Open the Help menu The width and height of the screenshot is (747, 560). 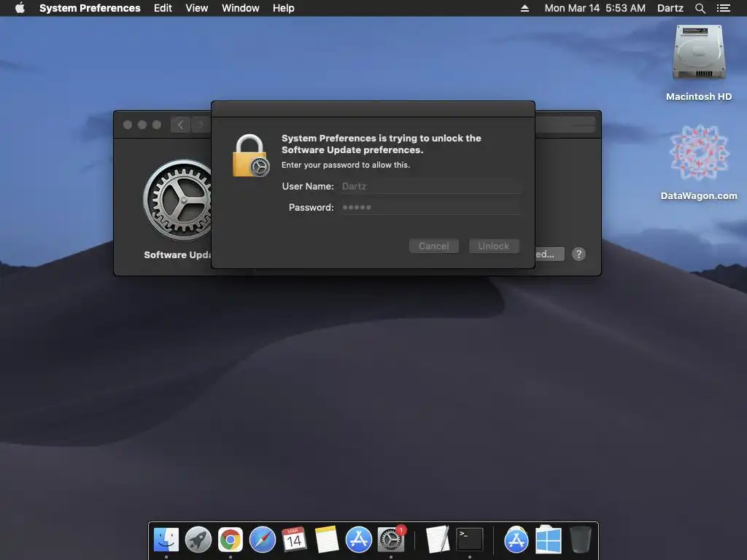[x=284, y=8]
